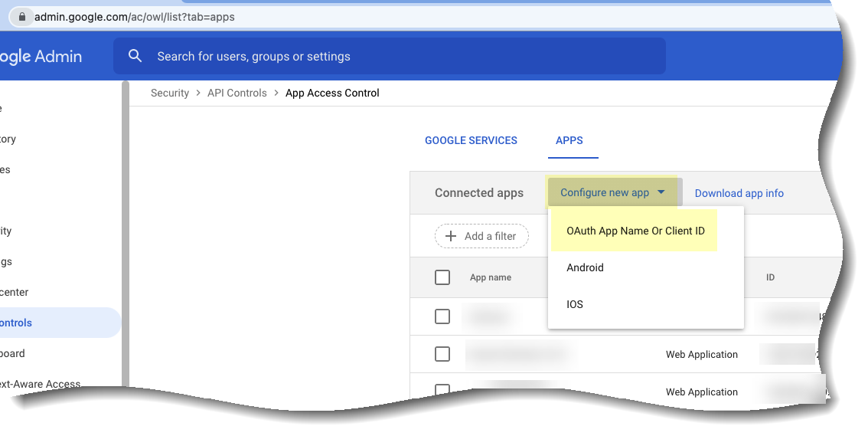The height and width of the screenshot is (436, 868).
Task: Focus the search users, groups or settings field
Action: pyautogui.click(x=398, y=56)
